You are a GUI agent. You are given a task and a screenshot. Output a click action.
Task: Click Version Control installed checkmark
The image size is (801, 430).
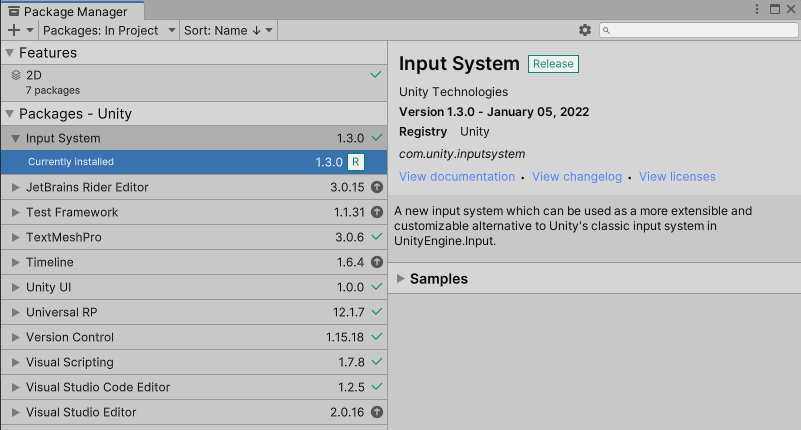pos(377,337)
